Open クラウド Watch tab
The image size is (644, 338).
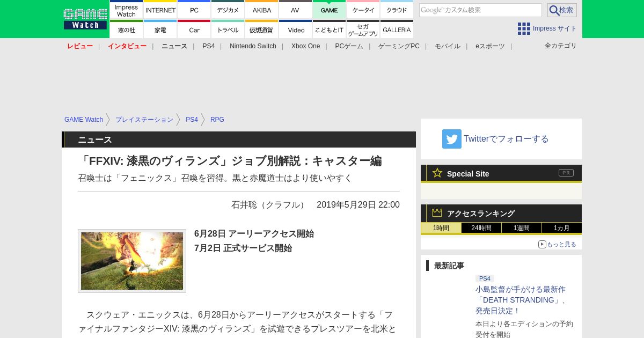coord(397,10)
